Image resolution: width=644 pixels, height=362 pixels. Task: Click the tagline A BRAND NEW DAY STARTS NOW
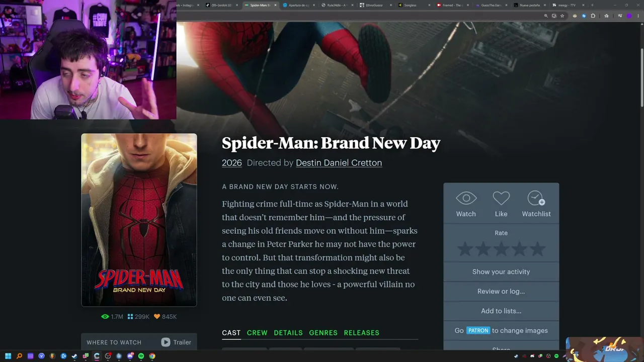[280, 187]
